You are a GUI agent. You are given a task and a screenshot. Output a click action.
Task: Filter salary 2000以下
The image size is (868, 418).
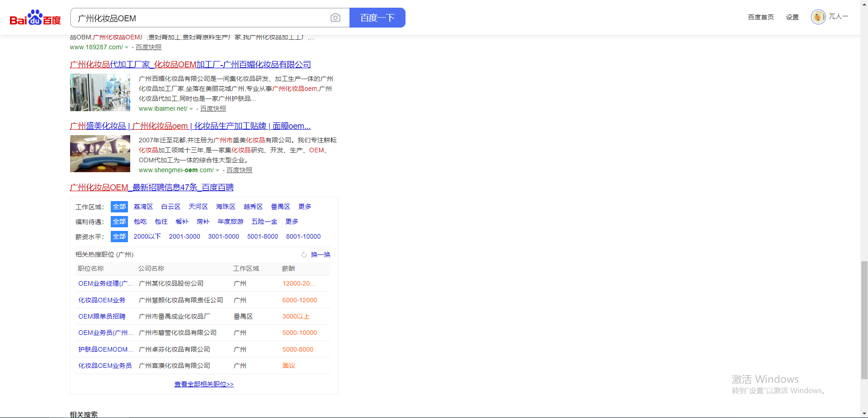pyautogui.click(x=147, y=236)
